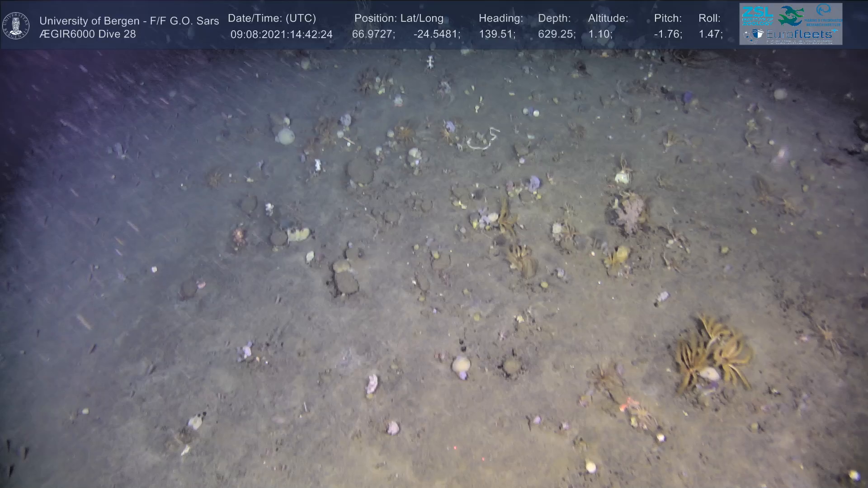Click the University of Bergen - F/F G.O. Sars text
Image resolution: width=868 pixels, height=488 pixels.
pos(129,21)
